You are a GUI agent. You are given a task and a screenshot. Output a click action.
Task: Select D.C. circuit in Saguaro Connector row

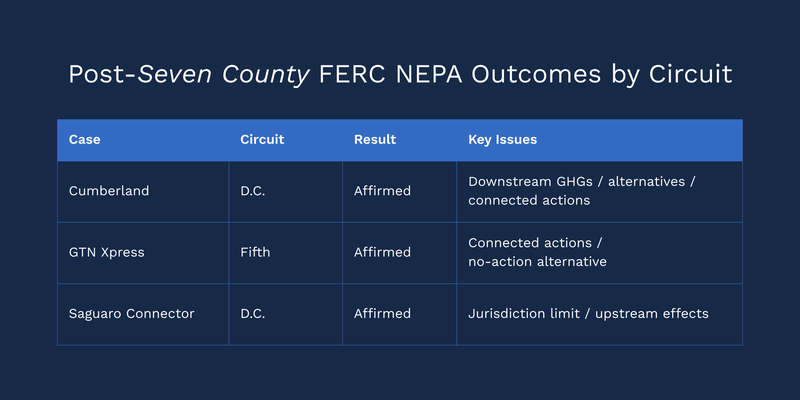[x=256, y=314]
